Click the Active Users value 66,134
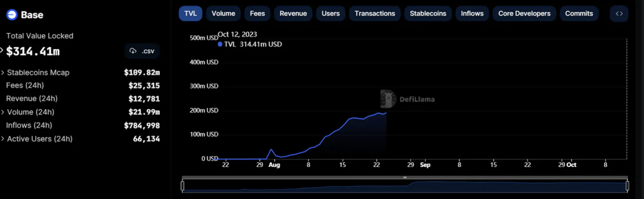Image resolution: width=644 pixels, height=199 pixels. (x=146, y=139)
